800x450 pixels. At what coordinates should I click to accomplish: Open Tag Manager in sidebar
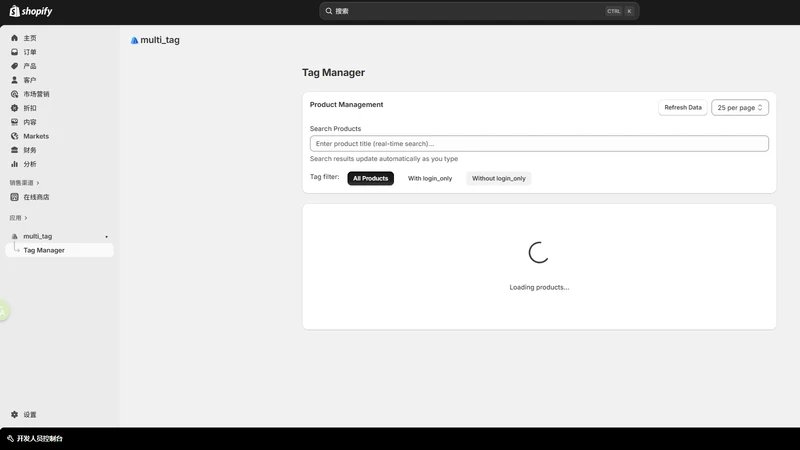point(59,251)
